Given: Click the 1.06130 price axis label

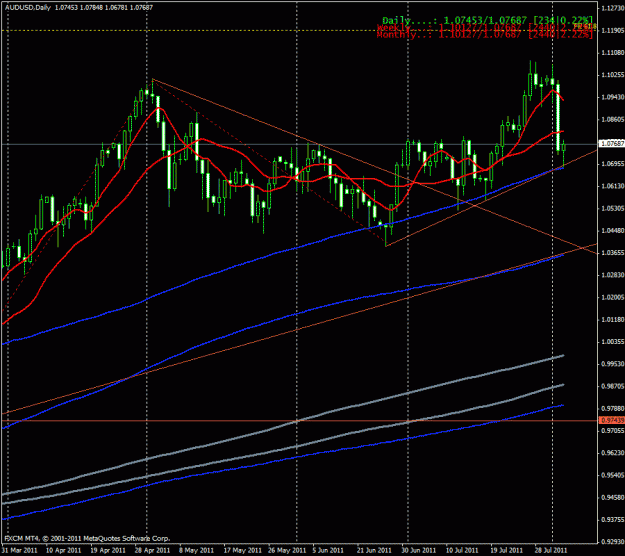Looking at the screenshot, I should pos(613,186).
